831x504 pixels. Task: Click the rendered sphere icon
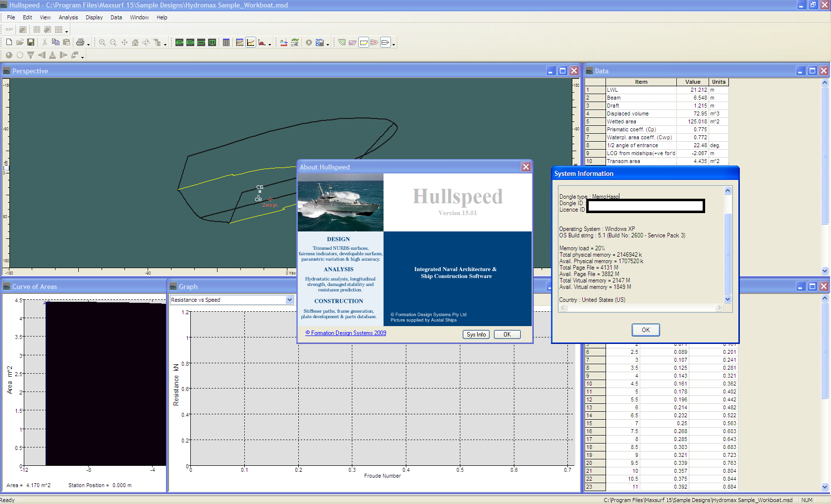[9, 56]
